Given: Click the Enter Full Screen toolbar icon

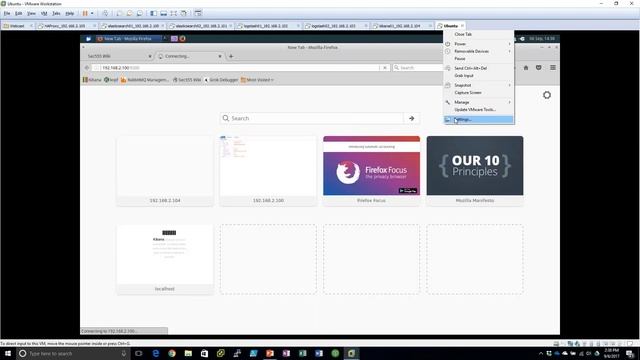Looking at the screenshot, I should tap(173, 13).
